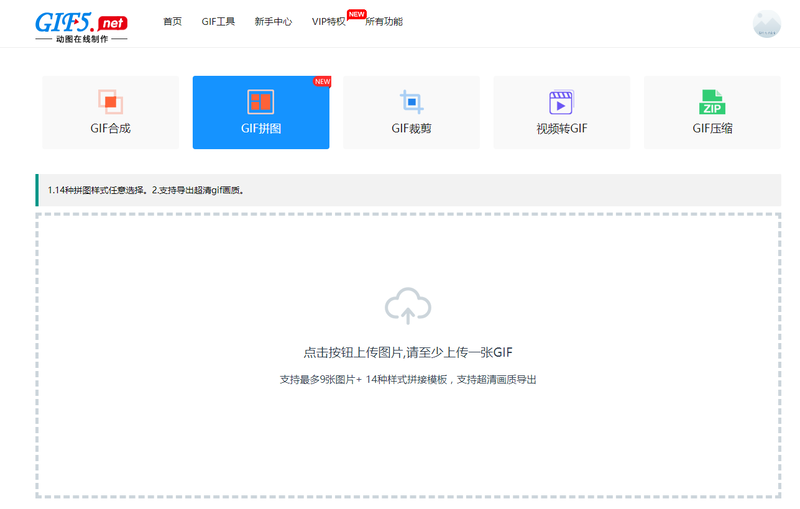Switch to GIF合成 tab label
Screen dimensions: 800x509
click(x=111, y=129)
